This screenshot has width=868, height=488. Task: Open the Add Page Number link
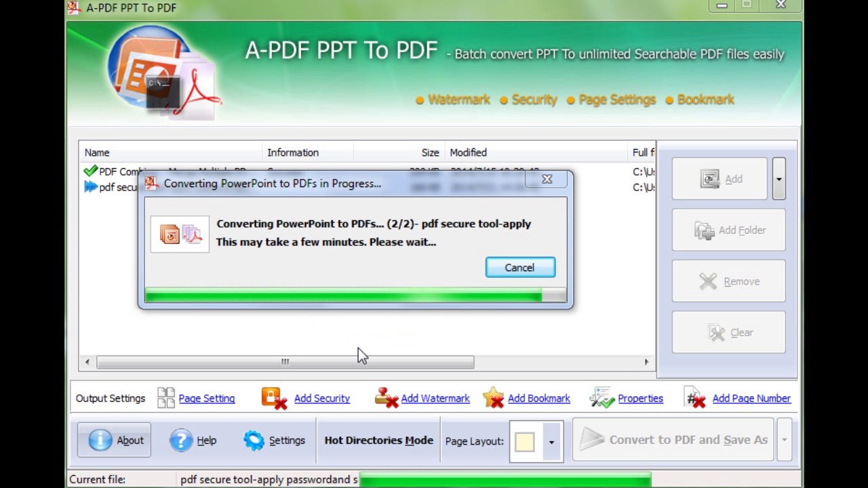751,399
